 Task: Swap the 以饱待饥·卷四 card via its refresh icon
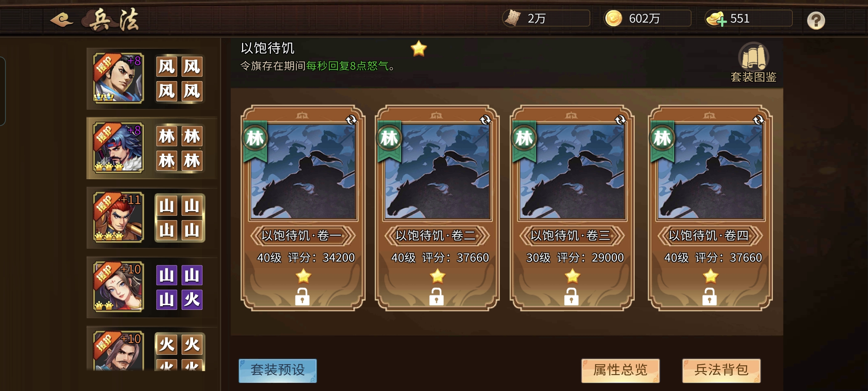(758, 120)
